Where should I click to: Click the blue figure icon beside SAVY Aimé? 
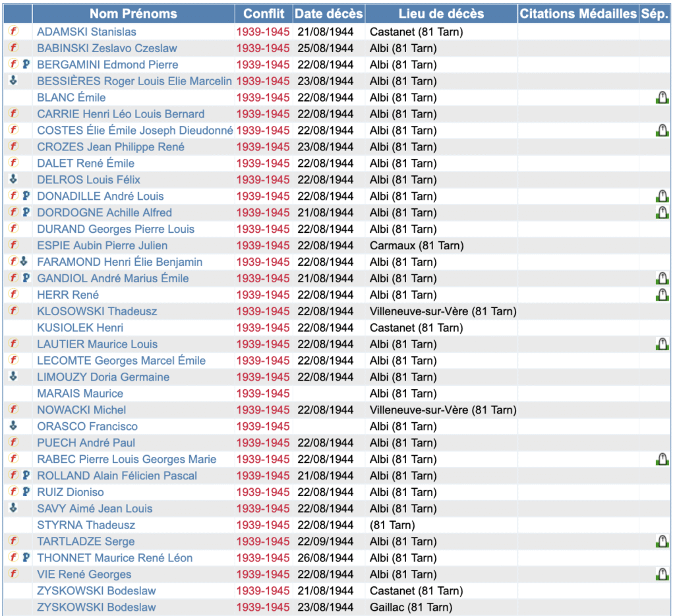point(13,508)
